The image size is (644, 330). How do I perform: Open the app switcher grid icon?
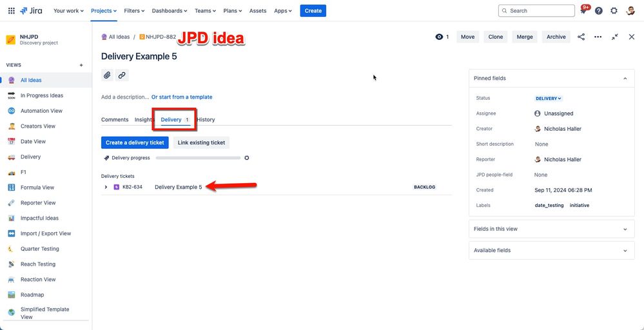tap(12, 11)
